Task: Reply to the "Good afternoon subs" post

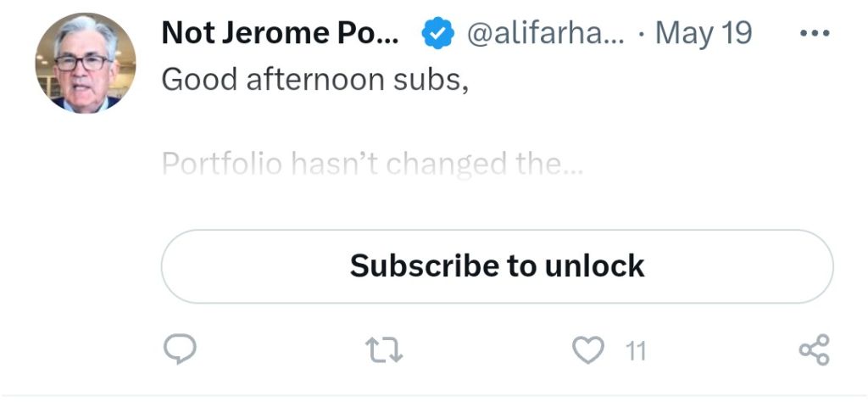Action: pyautogui.click(x=179, y=349)
